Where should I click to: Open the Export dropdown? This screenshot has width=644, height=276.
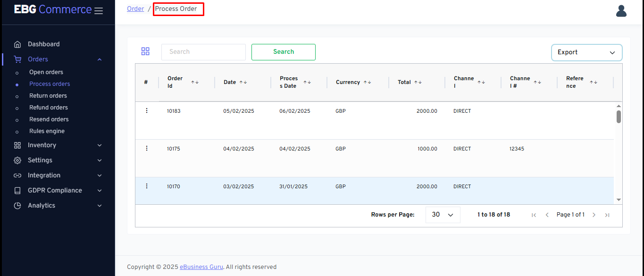tap(586, 52)
